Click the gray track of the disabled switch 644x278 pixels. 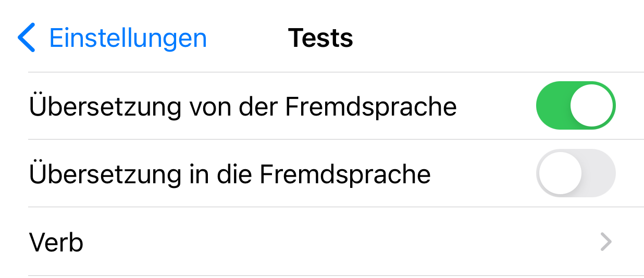[x=598, y=173]
